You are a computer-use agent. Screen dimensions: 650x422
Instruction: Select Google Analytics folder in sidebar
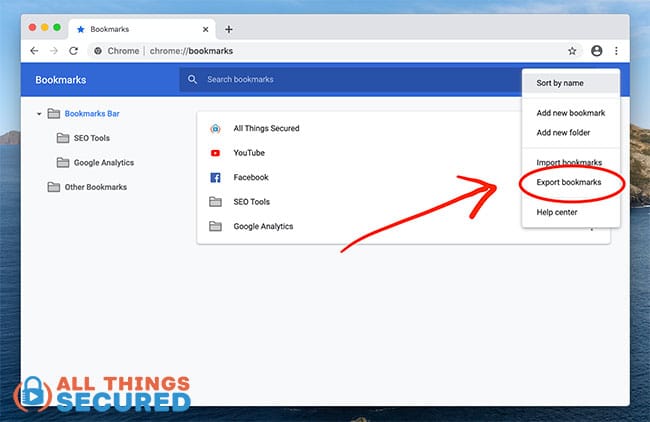tap(103, 162)
